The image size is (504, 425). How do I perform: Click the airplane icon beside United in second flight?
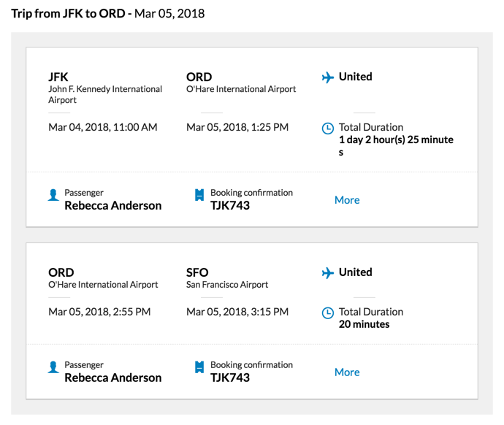coord(327,273)
